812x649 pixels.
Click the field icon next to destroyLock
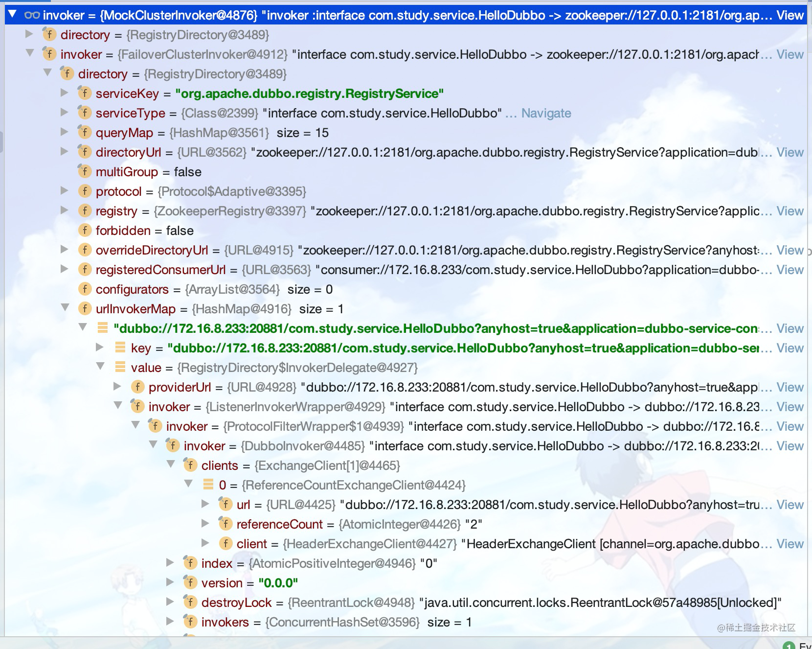(x=190, y=602)
